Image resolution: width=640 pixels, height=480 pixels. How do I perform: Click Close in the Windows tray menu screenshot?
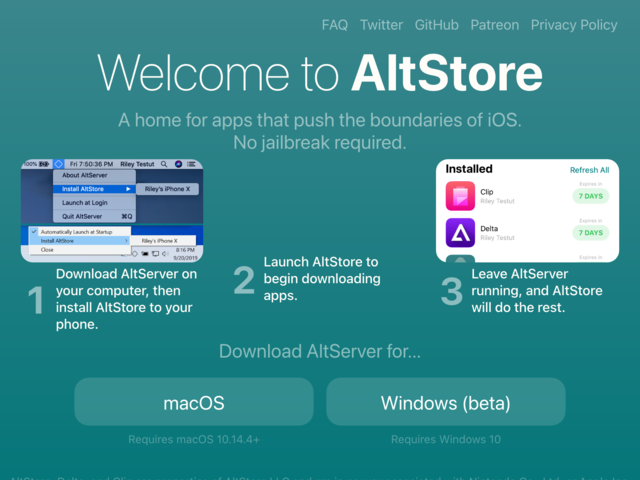coord(47,250)
